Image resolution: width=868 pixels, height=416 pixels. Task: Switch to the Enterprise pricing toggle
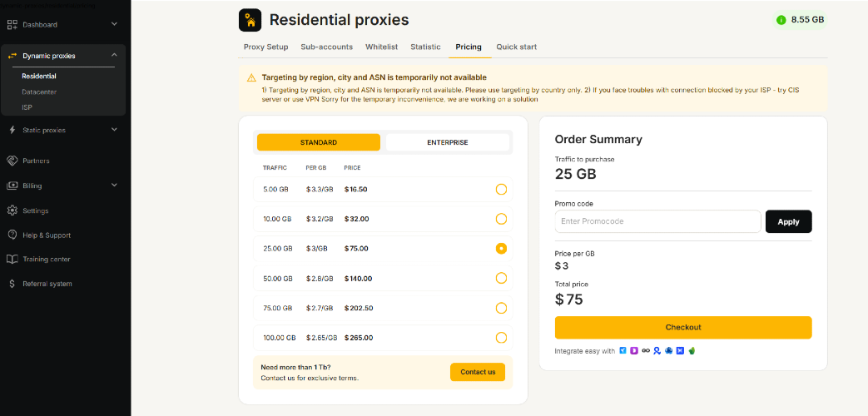(x=448, y=142)
